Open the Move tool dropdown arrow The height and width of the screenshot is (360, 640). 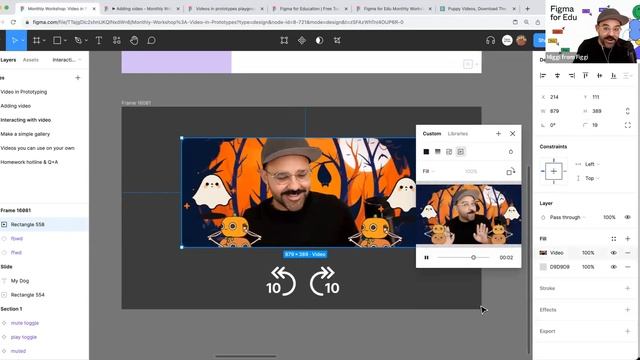coord(23,41)
